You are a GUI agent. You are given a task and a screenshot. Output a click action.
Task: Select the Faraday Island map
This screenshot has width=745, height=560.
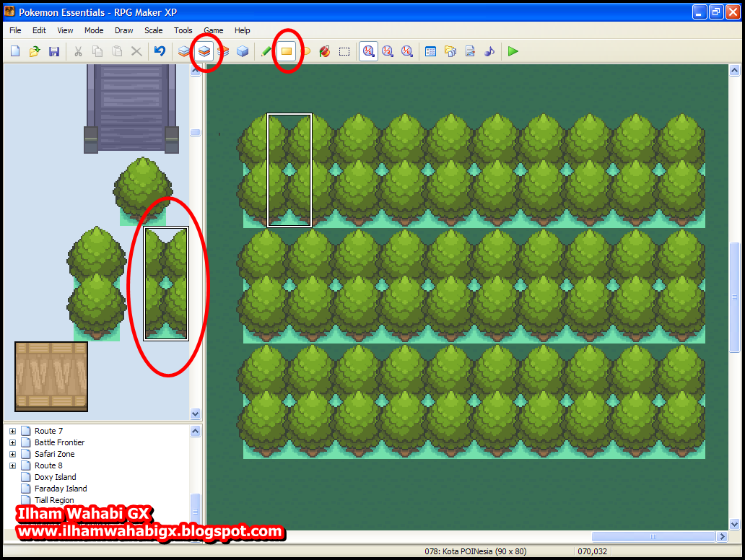click(61, 489)
